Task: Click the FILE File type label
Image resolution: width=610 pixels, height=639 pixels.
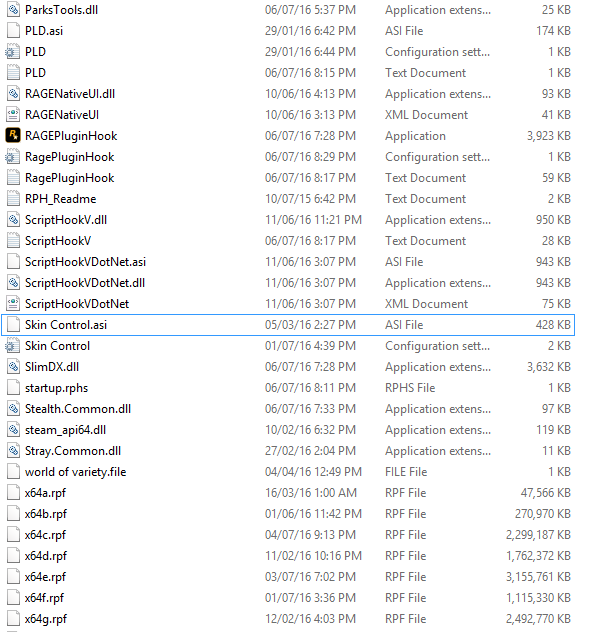Action: pyautogui.click(x=406, y=472)
